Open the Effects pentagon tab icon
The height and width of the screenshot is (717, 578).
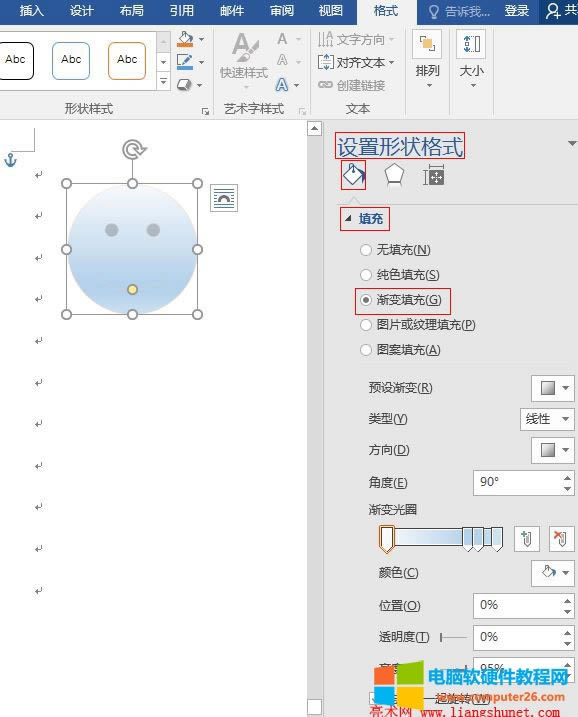pyautogui.click(x=394, y=175)
